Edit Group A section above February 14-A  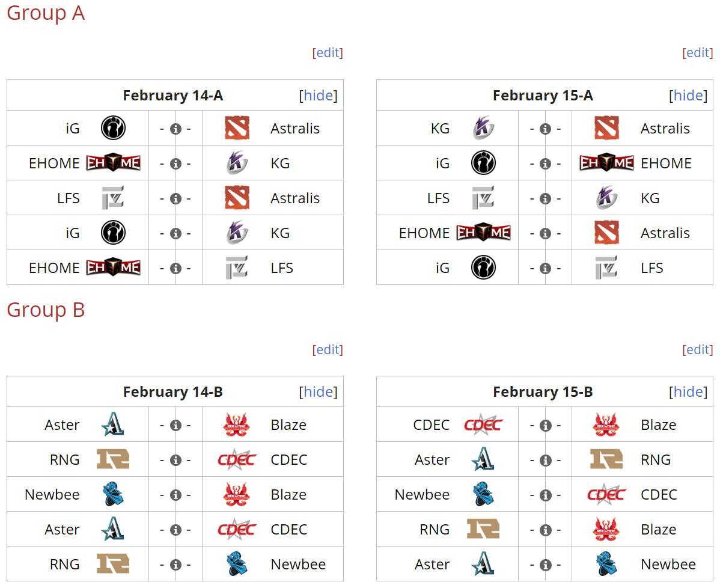[328, 52]
